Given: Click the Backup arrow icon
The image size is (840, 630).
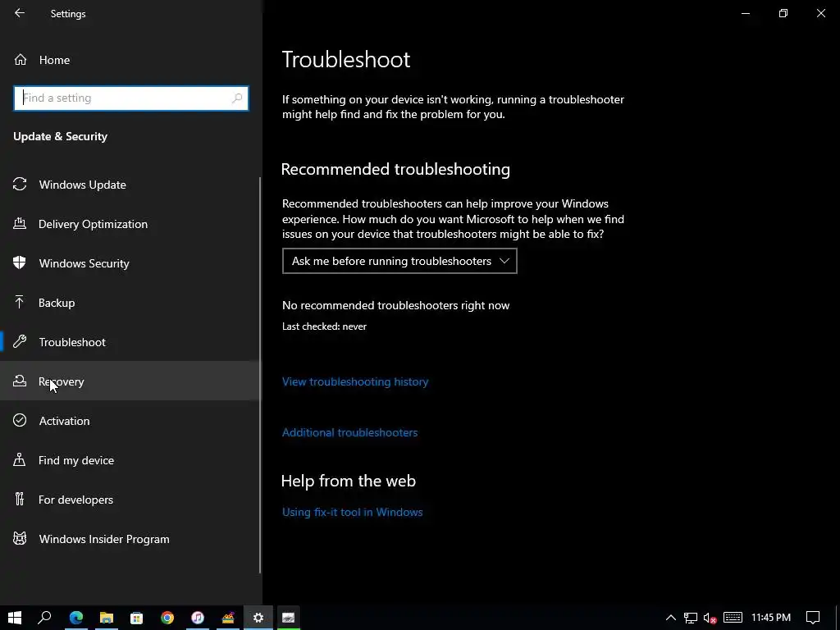Looking at the screenshot, I should [x=20, y=303].
